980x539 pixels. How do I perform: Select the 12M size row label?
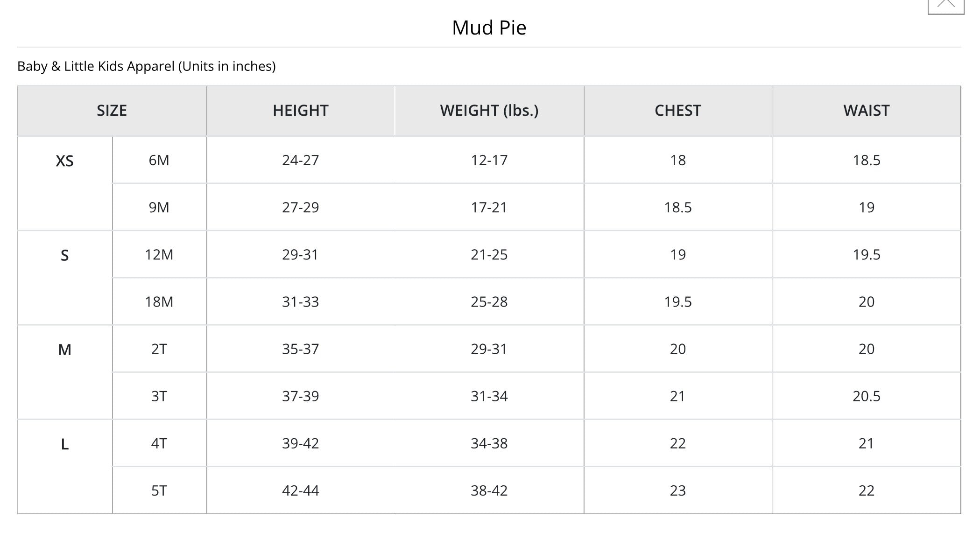[159, 254]
